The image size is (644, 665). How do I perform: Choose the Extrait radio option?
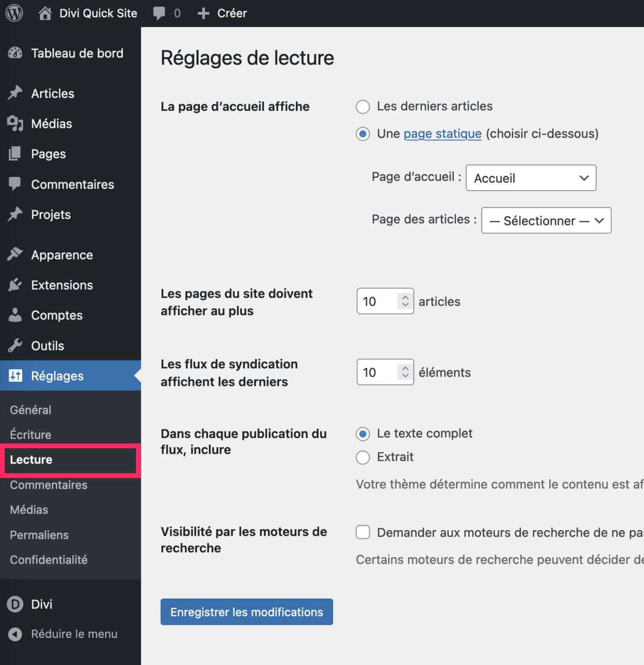click(363, 457)
